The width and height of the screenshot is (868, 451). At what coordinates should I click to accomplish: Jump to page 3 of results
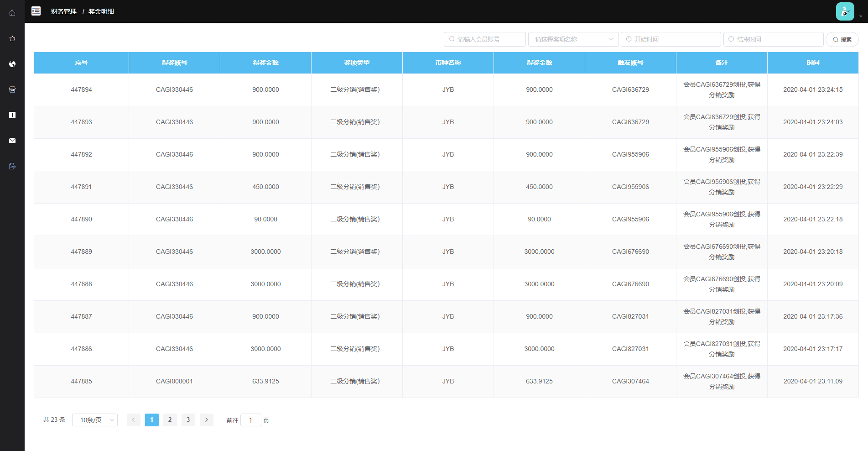tap(188, 420)
